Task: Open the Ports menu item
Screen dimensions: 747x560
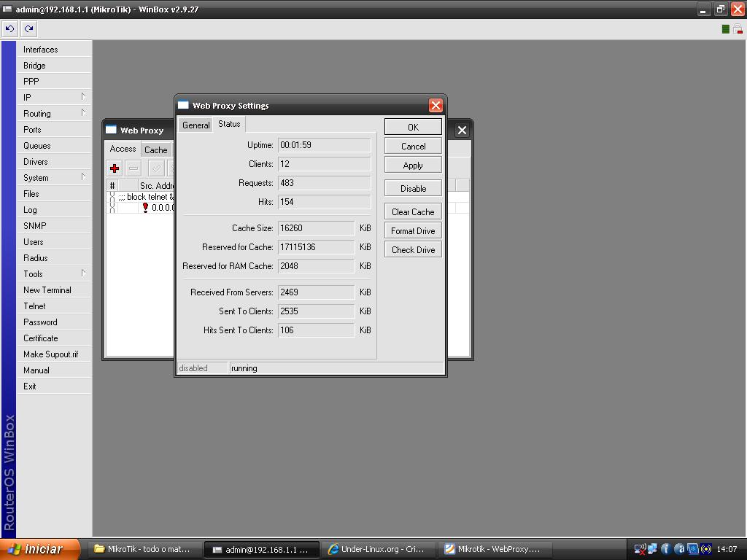Action: click(x=54, y=130)
